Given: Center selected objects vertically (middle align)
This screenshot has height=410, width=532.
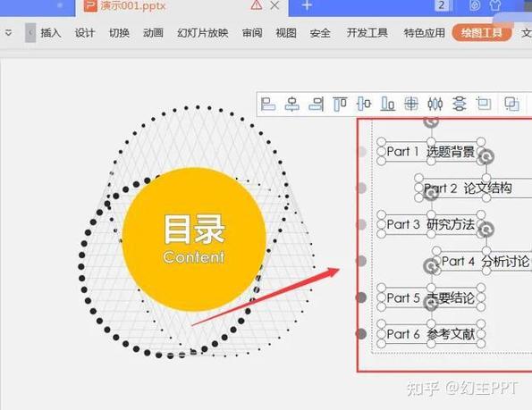Looking at the screenshot, I should 364,104.
